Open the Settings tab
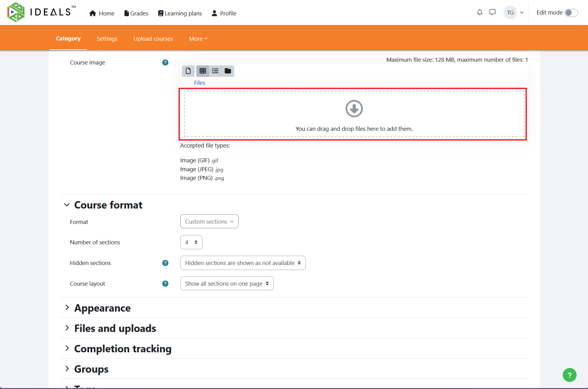This screenshot has width=588, height=389. 107,39
